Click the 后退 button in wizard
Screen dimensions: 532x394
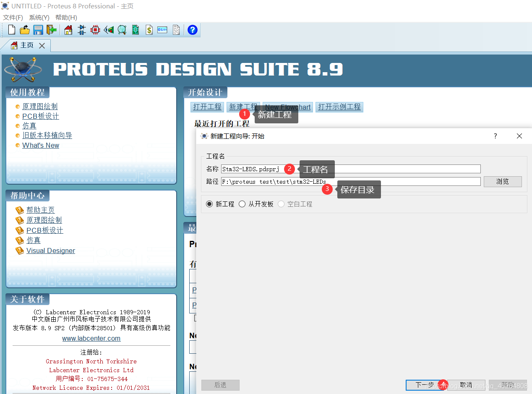click(220, 385)
